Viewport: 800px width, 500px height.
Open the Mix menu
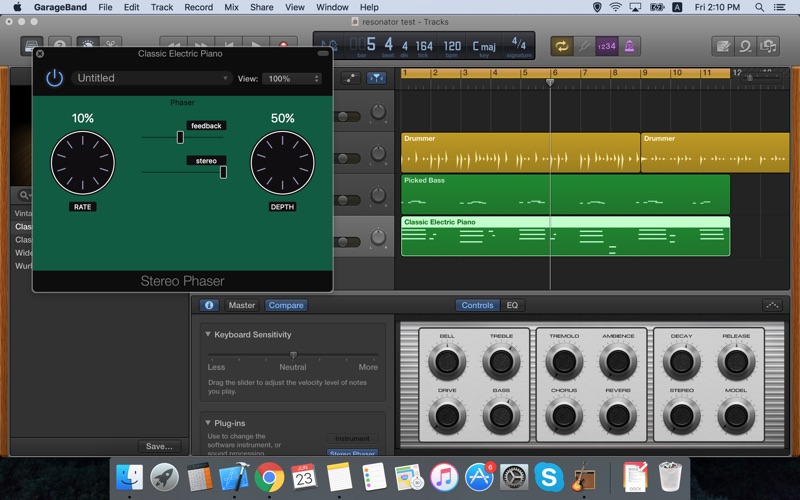(x=231, y=7)
